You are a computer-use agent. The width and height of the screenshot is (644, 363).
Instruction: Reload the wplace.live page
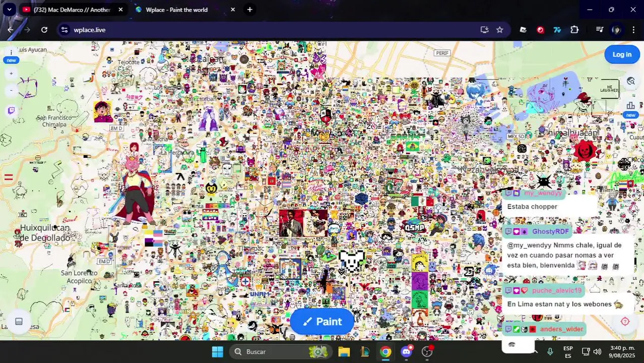click(x=44, y=30)
